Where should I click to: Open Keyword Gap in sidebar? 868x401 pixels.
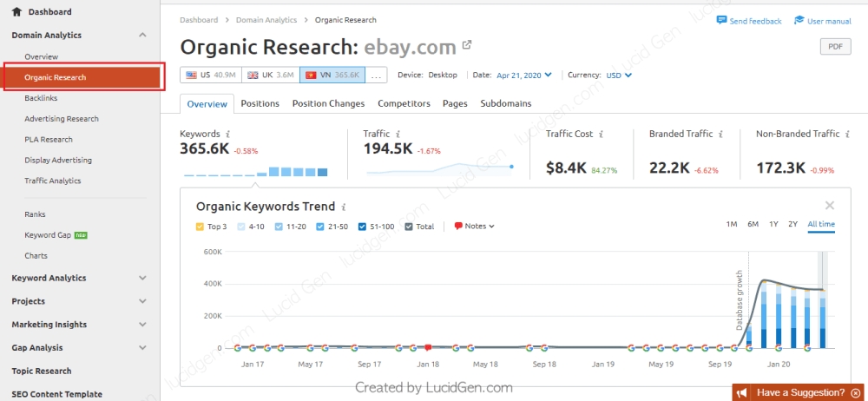[x=48, y=235]
